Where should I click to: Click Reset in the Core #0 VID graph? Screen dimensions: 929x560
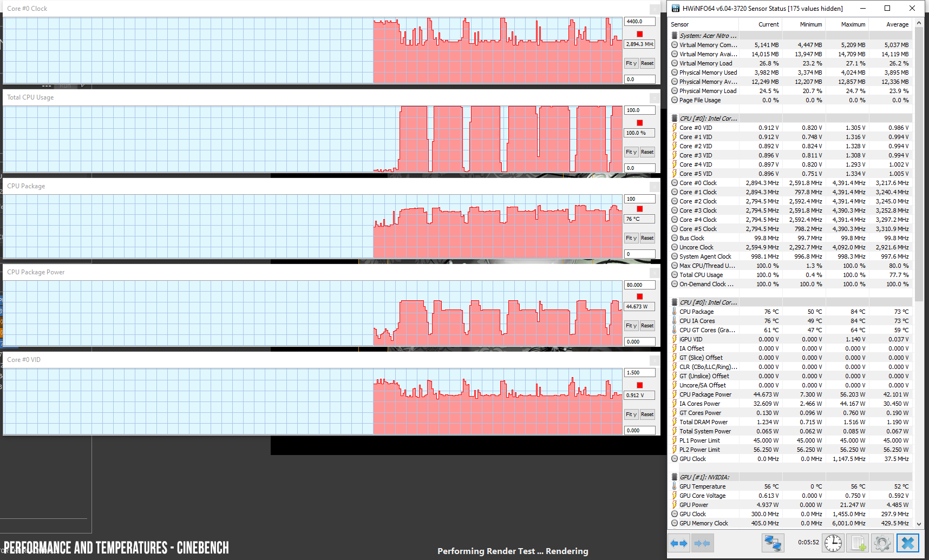coord(647,414)
